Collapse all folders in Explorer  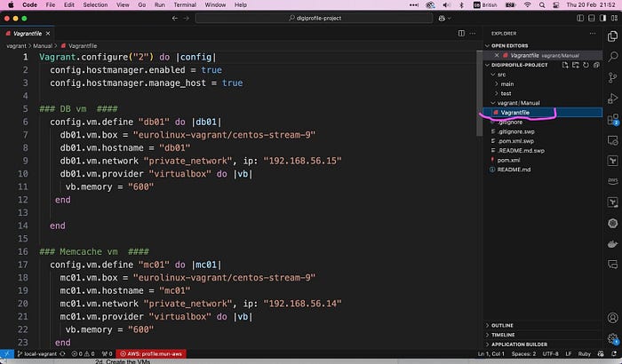pyautogui.click(x=596, y=65)
